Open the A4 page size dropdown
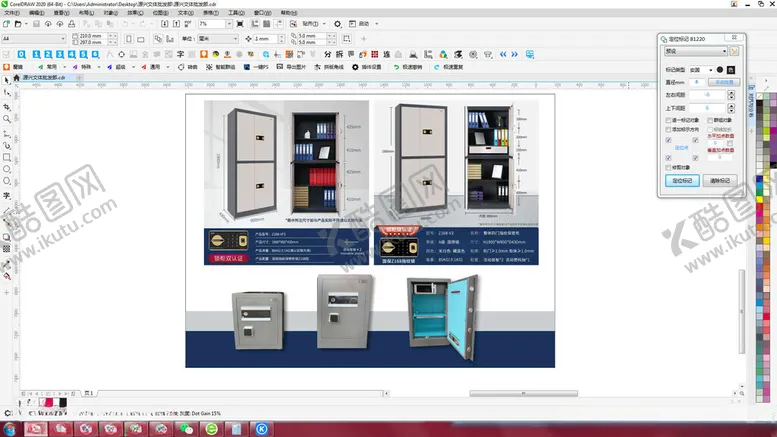This screenshot has height=437, width=777. [x=34, y=39]
